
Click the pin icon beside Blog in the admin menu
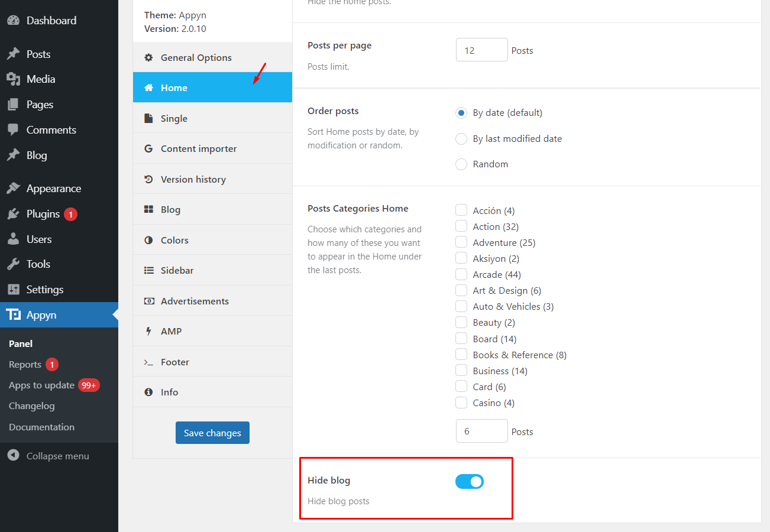click(x=13, y=155)
